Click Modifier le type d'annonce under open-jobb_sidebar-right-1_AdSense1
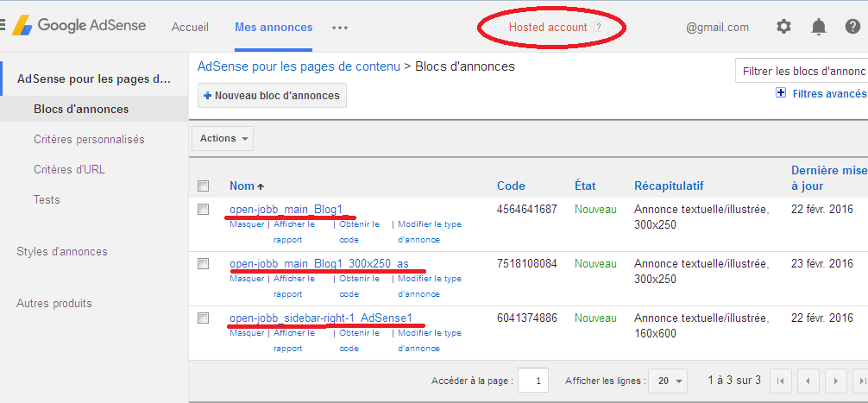Screen dimensions: 868x403 [430, 341]
